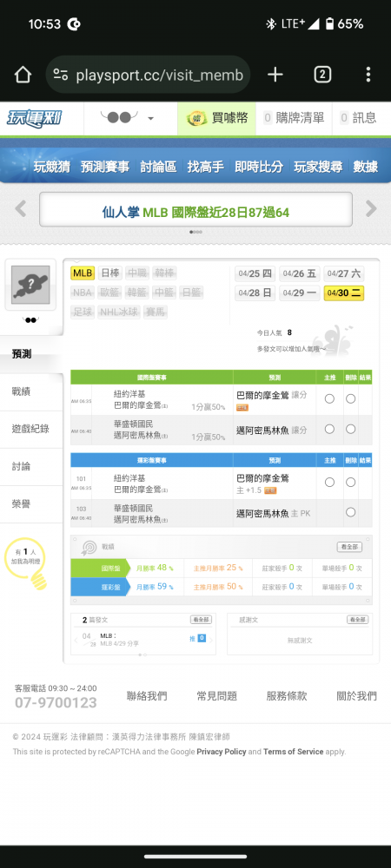The width and height of the screenshot is (391, 868).
Task: Select the MLB league tab
Action: (x=83, y=273)
